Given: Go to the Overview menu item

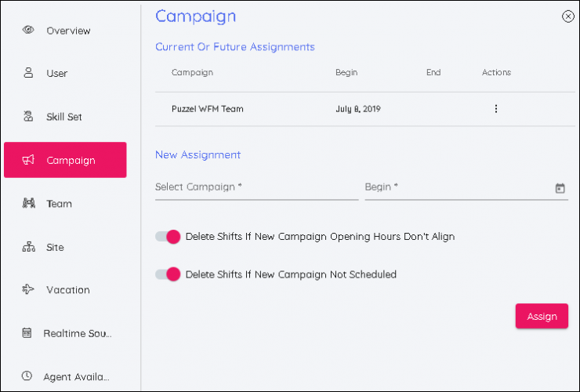Looking at the screenshot, I should (68, 31).
